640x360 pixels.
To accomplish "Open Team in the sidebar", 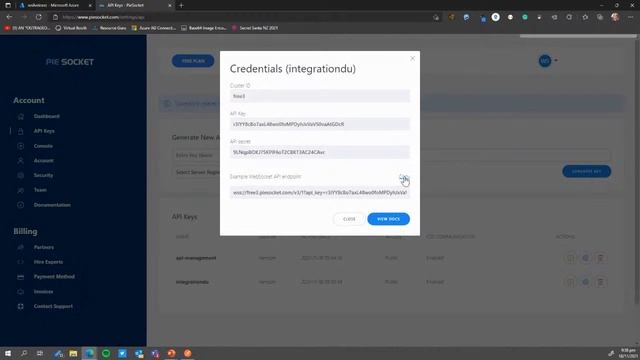I will [40, 190].
